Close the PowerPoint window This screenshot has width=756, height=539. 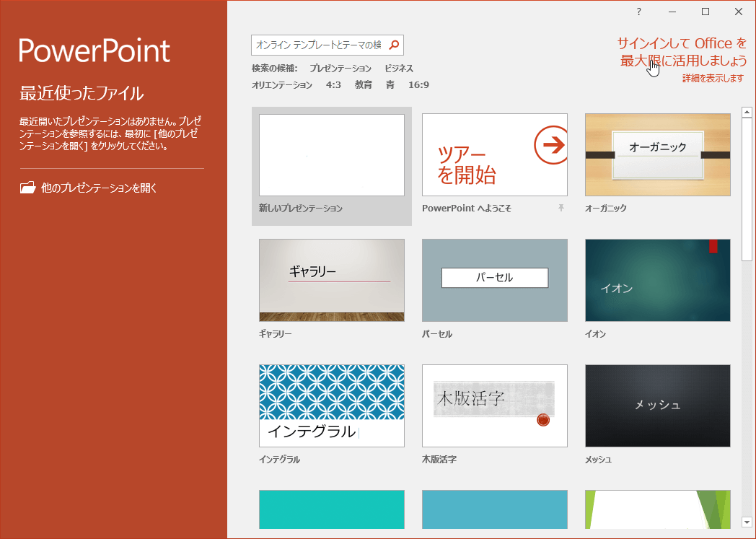738,12
